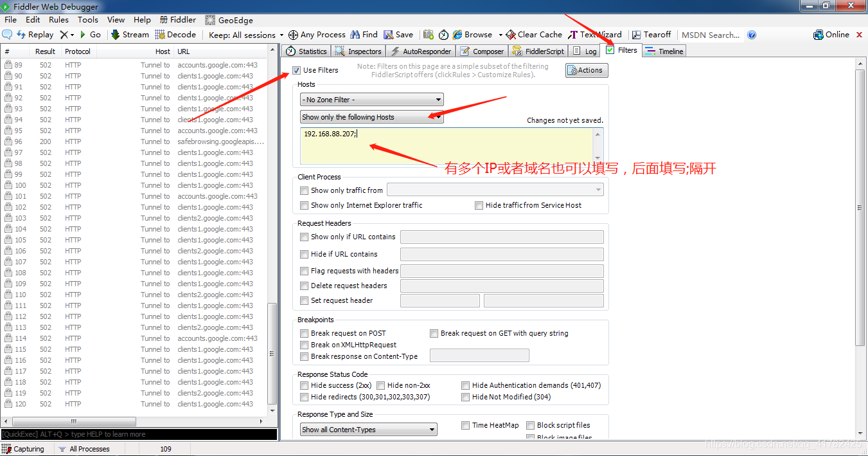The image size is (868, 456).
Task: Switch to the FiddlerScript tab
Action: point(538,51)
